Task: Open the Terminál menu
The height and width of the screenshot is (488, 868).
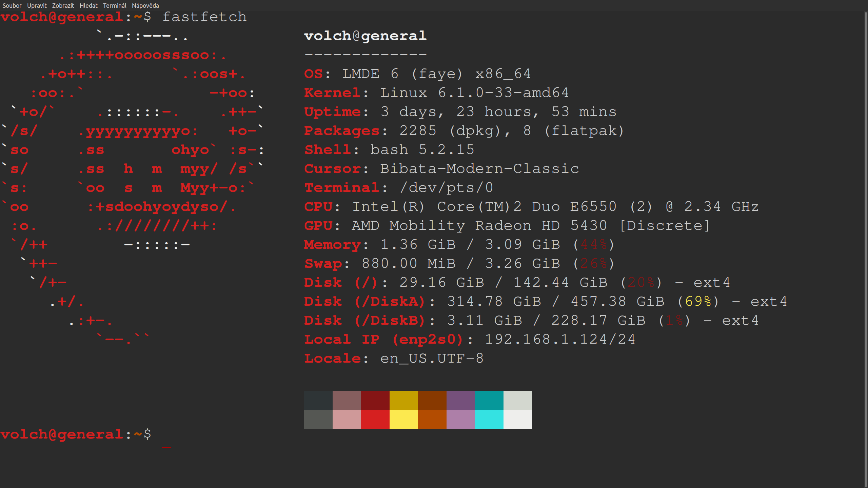Action: coord(115,5)
